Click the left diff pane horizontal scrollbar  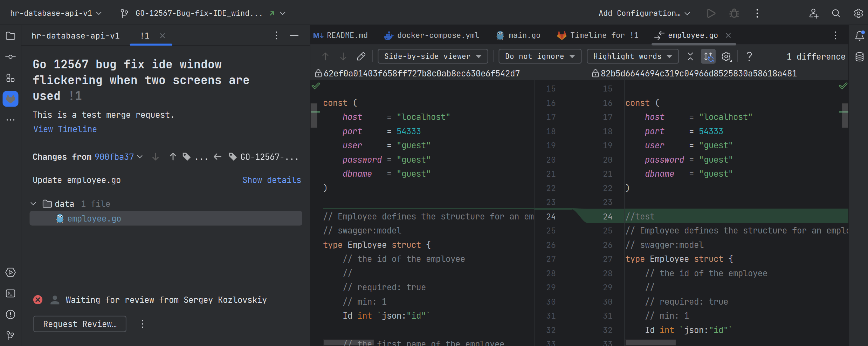click(x=349, y=342)
